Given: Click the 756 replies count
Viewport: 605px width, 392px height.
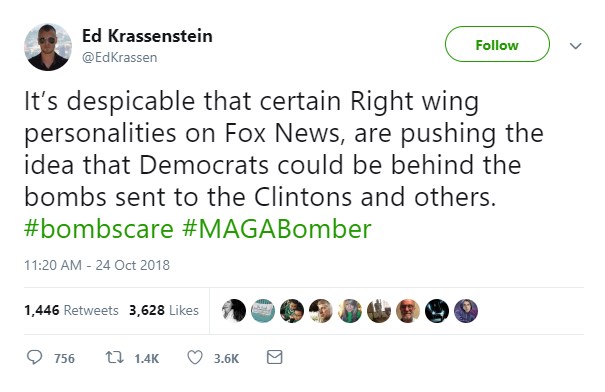Looking at the screenshot, I should click(64, 358).
